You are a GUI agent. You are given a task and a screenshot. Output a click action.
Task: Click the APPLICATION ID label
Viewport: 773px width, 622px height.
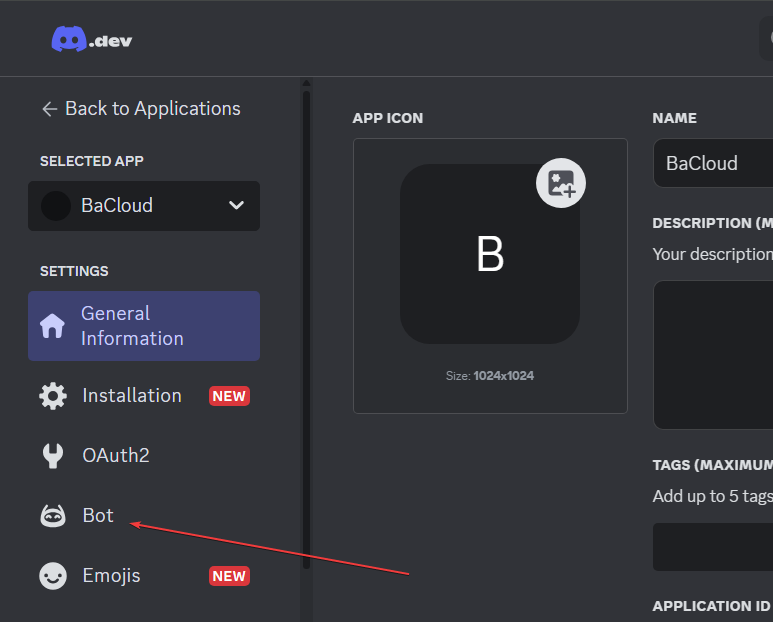point(712,606)
